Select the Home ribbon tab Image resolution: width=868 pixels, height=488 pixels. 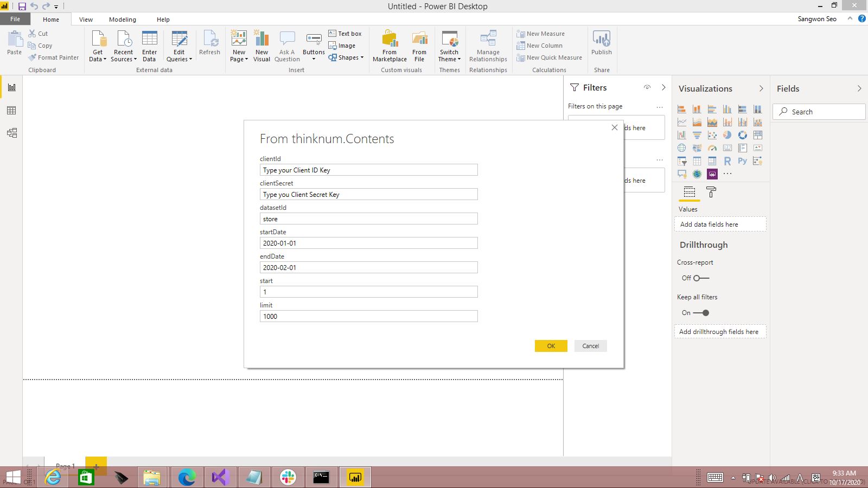tap(51, 20)
